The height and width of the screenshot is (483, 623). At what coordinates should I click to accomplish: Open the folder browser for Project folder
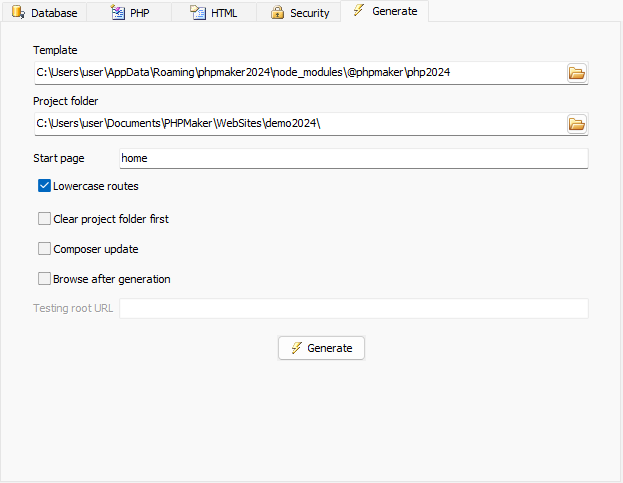coord(577,124)
